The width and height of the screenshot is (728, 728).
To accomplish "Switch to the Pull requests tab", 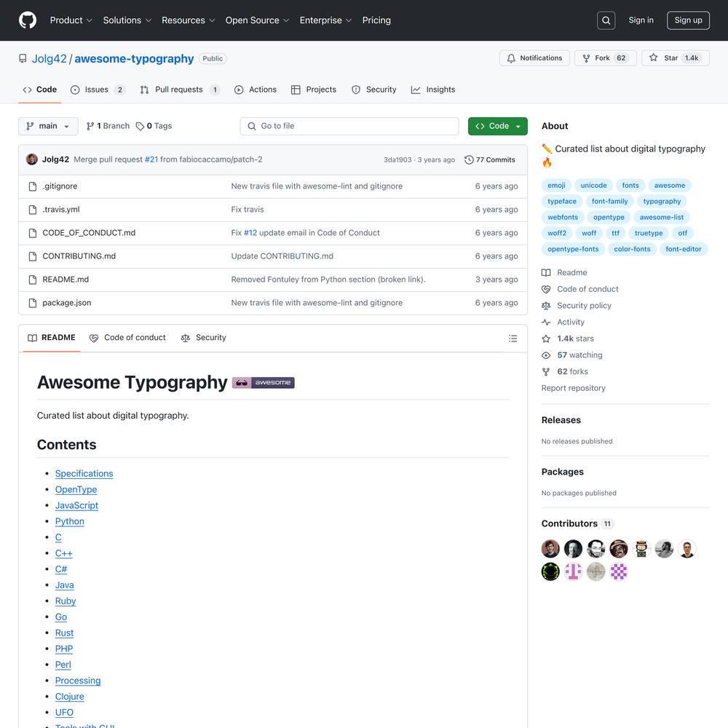I will [x=180, y=90].
